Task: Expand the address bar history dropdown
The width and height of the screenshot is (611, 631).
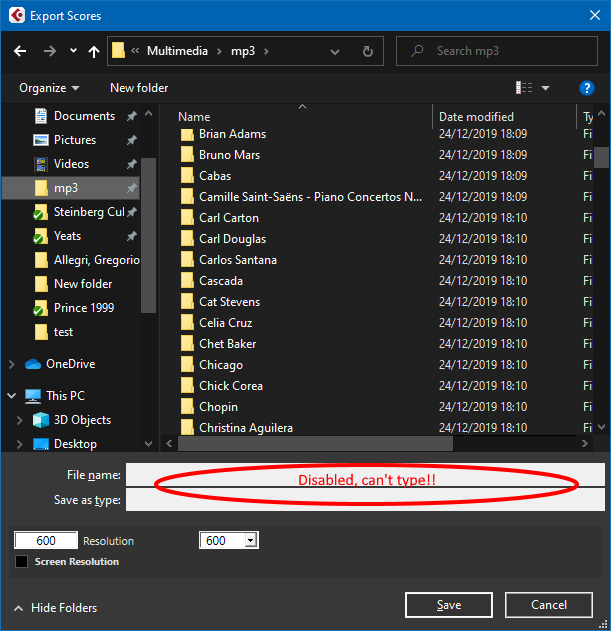Action: [x=334, y=52]
